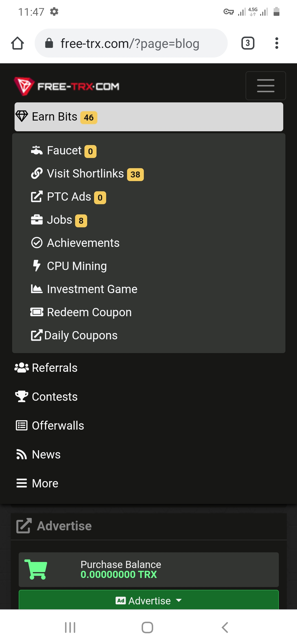Collapse the Earn Bits menu section
The height and width of the screenshot is (644, 297).
coord(149,117)
